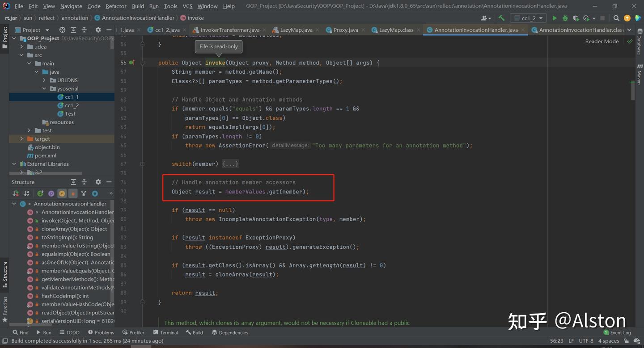
Task: Expand the folded switch(member) block
Action: point(230,164)
